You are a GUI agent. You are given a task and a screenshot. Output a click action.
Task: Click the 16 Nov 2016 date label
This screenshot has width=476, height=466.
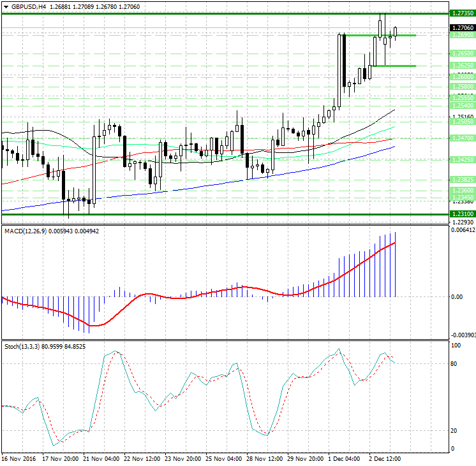[19, 458]
